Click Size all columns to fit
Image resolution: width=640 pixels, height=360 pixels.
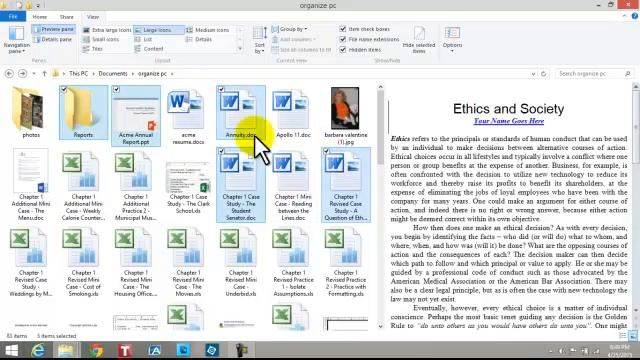pos(301,49)
